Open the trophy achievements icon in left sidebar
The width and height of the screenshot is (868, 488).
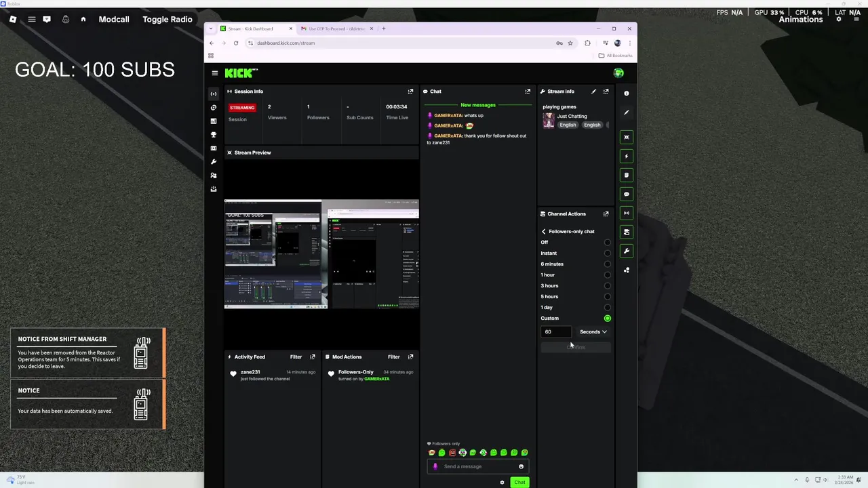coord(214,134)
